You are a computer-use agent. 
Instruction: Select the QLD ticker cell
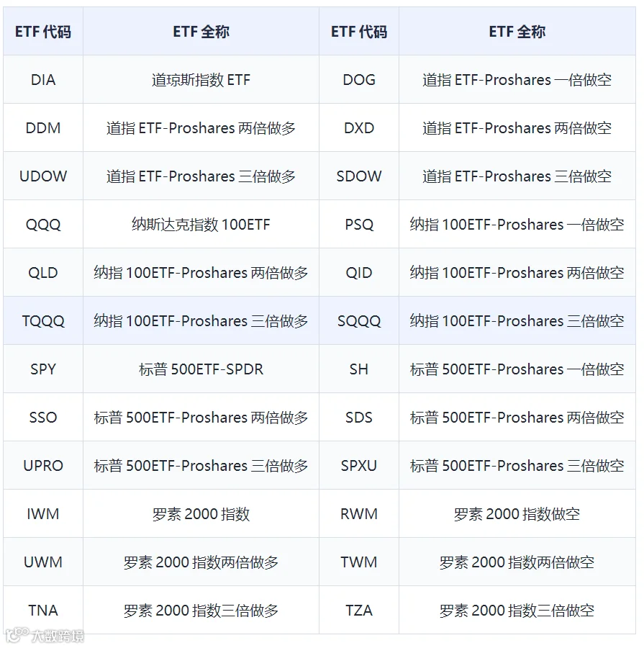click(x=43, y=272)
